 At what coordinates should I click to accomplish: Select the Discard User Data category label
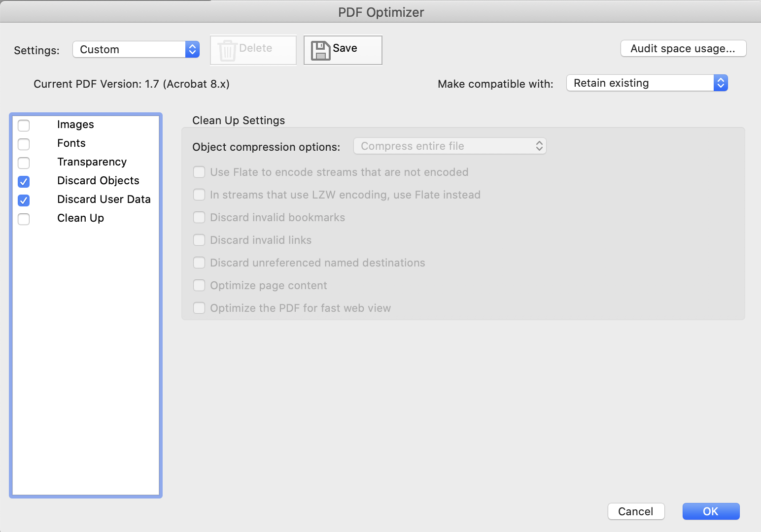[104, 199]
